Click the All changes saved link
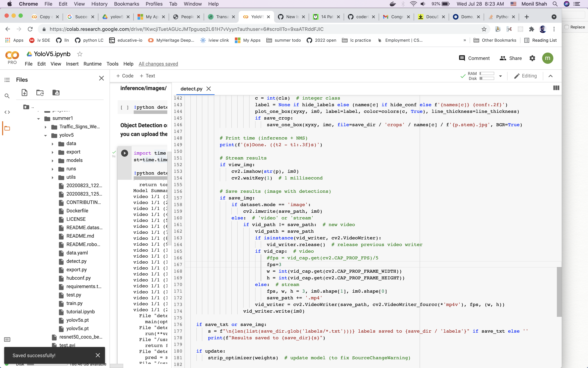This screenshot has width=588, height=368. [158, 64]
